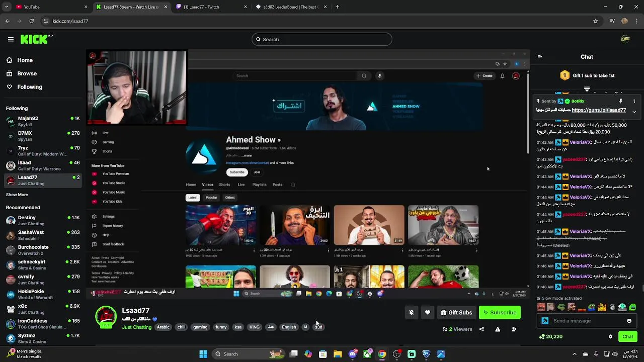Viewport: 644px width, 362px height.
Task: Open 7ryz channel in sidebar
Action: pos(42,151)
